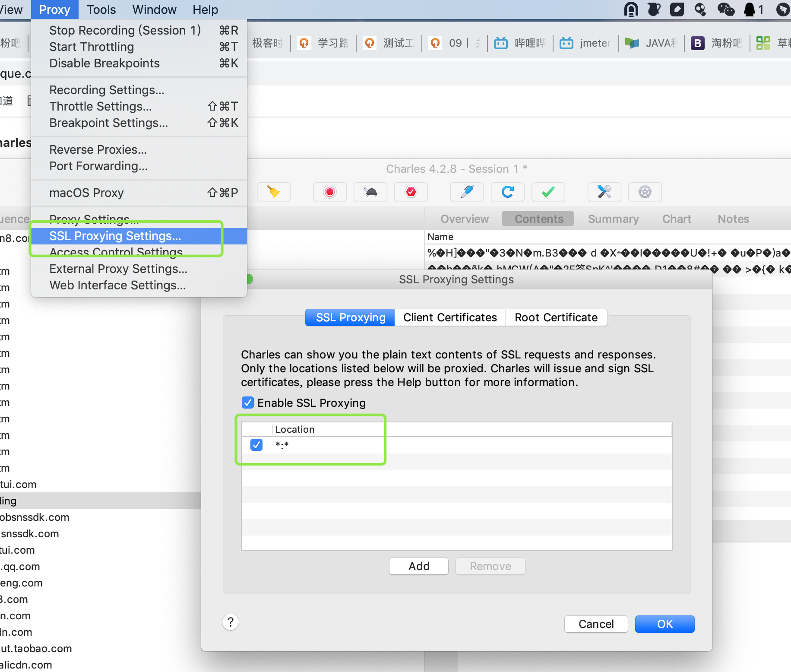Open External Proxy Settings menu item

point(139,269)
